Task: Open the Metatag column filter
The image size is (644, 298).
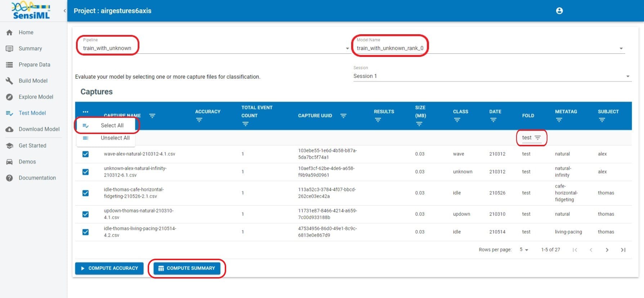Action: [x=559, y=120]
